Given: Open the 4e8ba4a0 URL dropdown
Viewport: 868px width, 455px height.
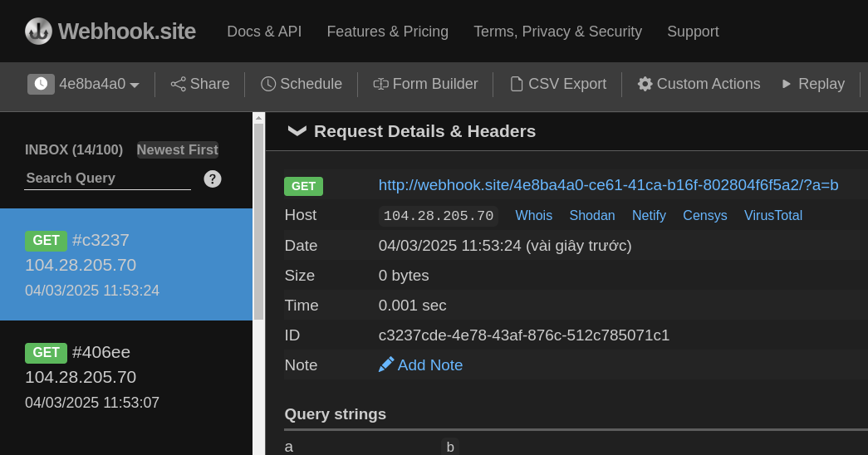Looking at the screenshot, I should [x=84, y=84].
